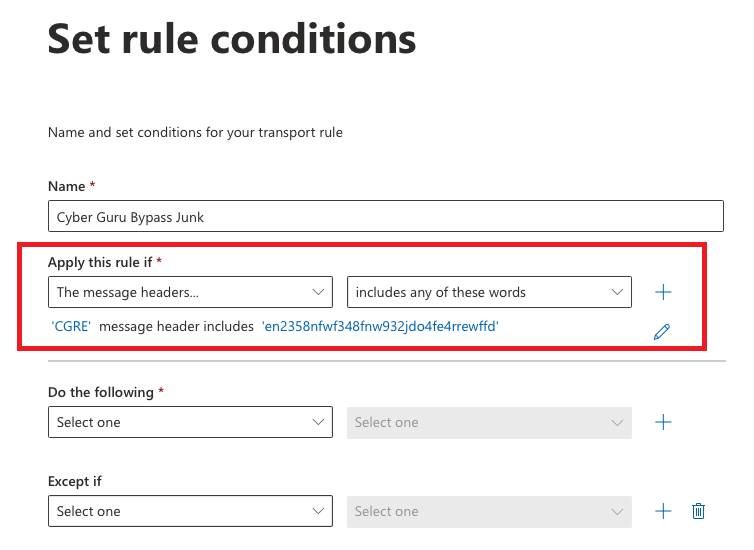Add another condition to Apply this rule if

pos(663,292)
